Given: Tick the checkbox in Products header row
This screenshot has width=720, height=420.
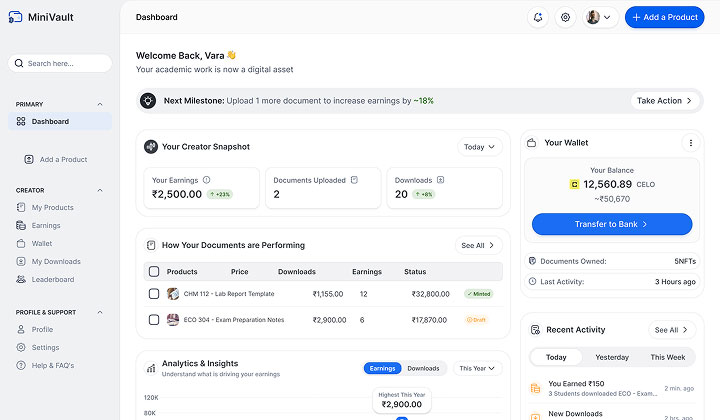Looking at the screenshot, I should click(x=154, y=272).
